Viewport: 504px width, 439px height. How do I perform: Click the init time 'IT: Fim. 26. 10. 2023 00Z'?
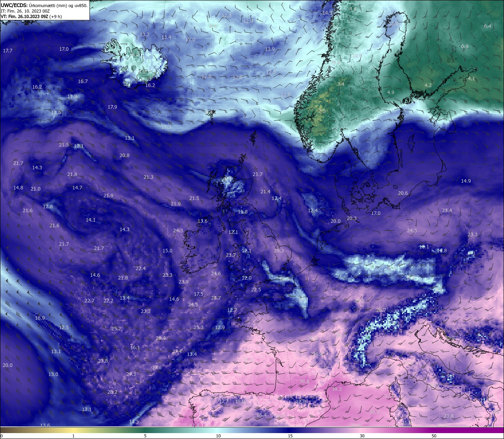coord(25,11)
